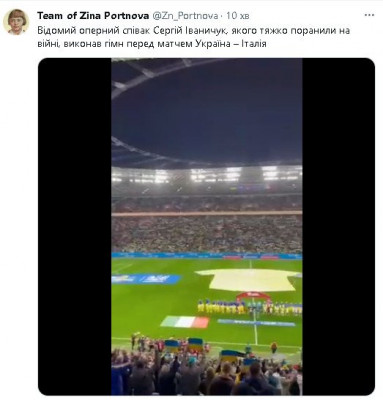
Task: Click the blue banner on the pitch's left
Action: tap(145, 279)
